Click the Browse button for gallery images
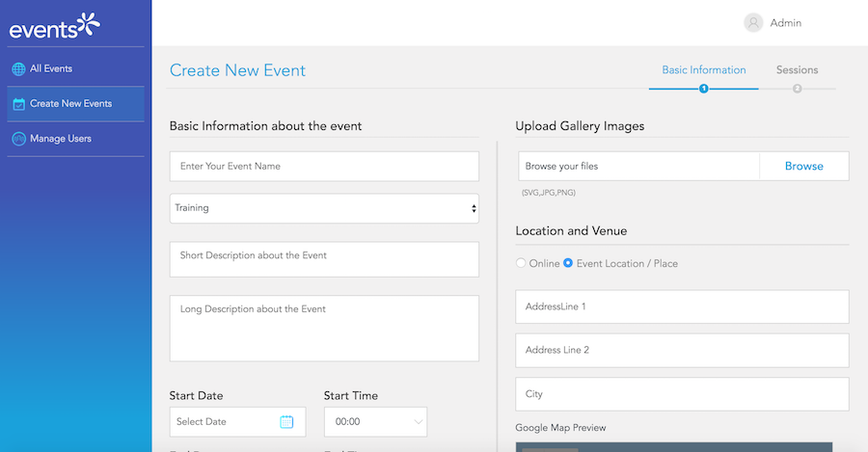 803,166
